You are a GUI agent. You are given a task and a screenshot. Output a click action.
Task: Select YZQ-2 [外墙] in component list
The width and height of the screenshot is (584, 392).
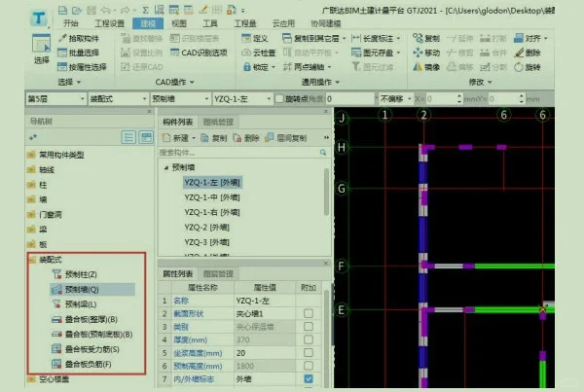click(206, 227)
